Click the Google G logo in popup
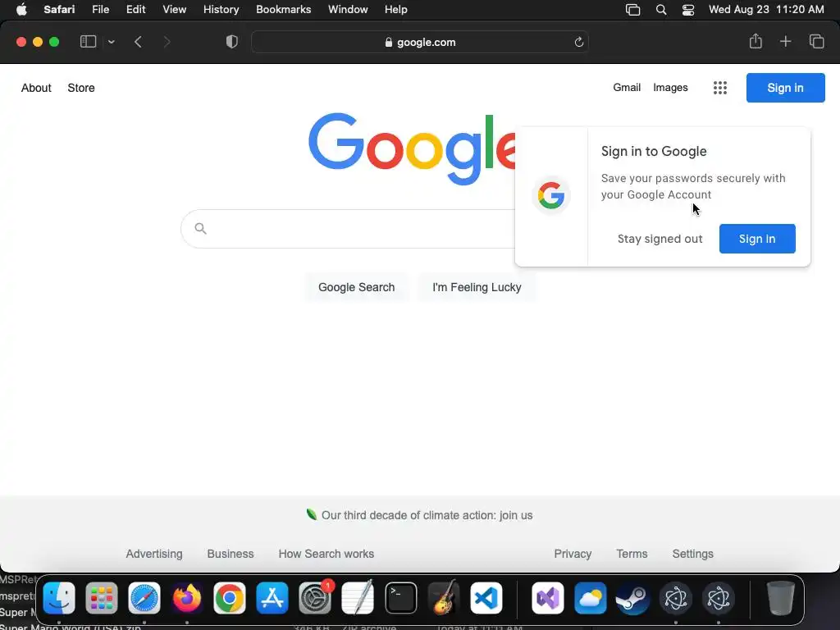 pyautogui.click(x=551, y=195)
